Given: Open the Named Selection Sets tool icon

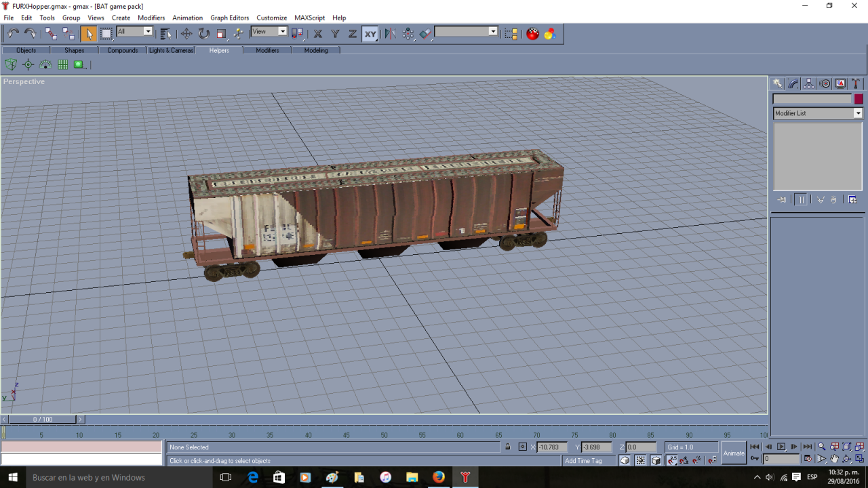Looking at the screenshot, I should click(511, 33).
